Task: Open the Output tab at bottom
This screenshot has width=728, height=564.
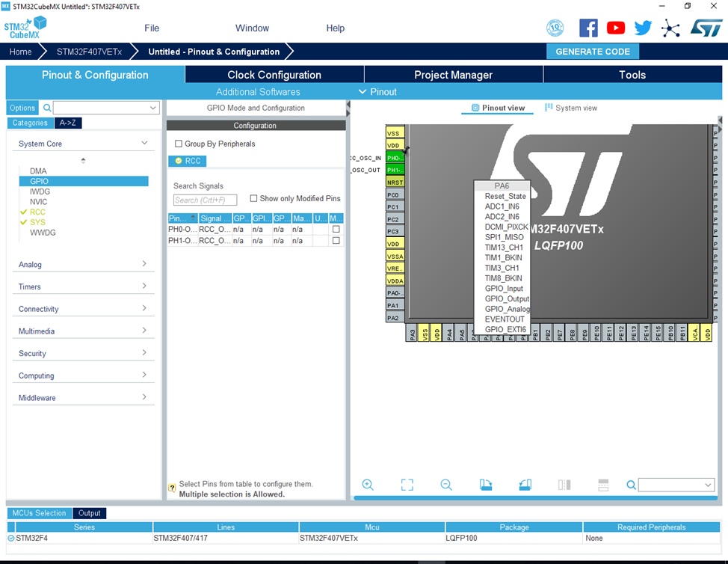Action: click(x=89, y=513)
